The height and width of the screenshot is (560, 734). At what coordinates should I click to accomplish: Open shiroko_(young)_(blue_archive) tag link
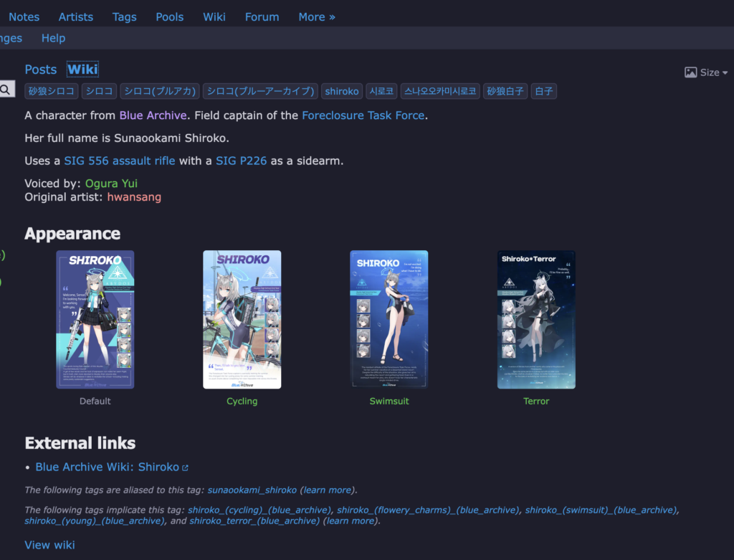(x=95, y=521)
